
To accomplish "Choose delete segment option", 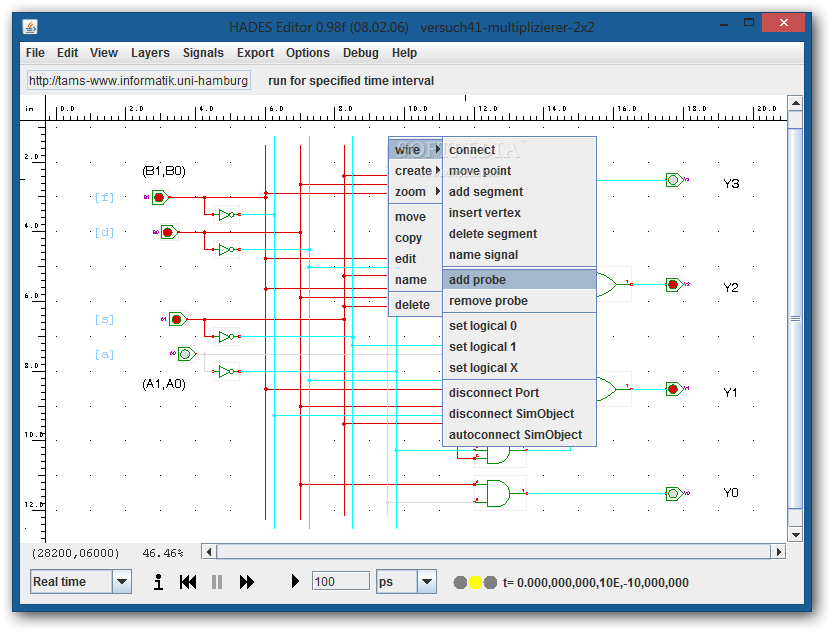I will coord(519,233).
